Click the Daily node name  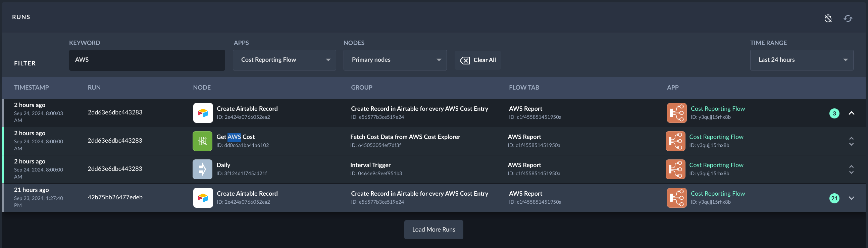[223, 165]
